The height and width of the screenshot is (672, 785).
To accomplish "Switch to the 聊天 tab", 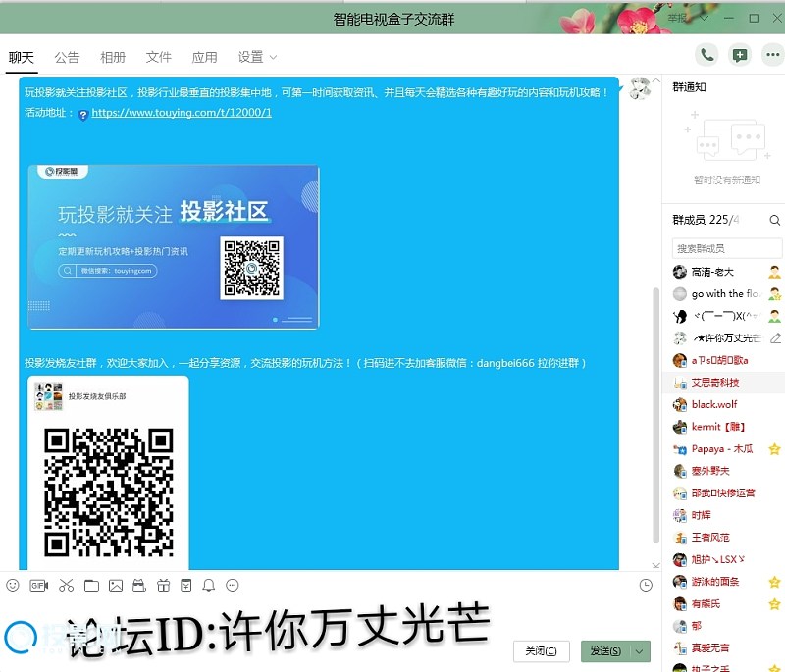I will pos(22,57).
